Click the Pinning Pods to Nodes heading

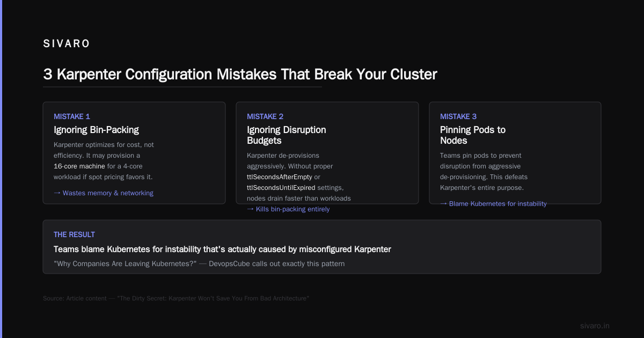coord(473,135)
